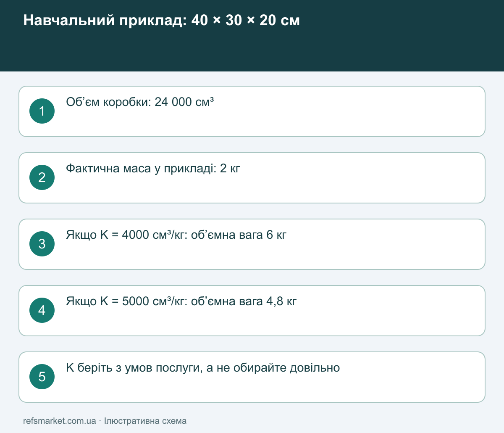Click the "Ілюстративна схема" footer label
This screenshot has width=504, height=433.
click(x=145, y=421)
